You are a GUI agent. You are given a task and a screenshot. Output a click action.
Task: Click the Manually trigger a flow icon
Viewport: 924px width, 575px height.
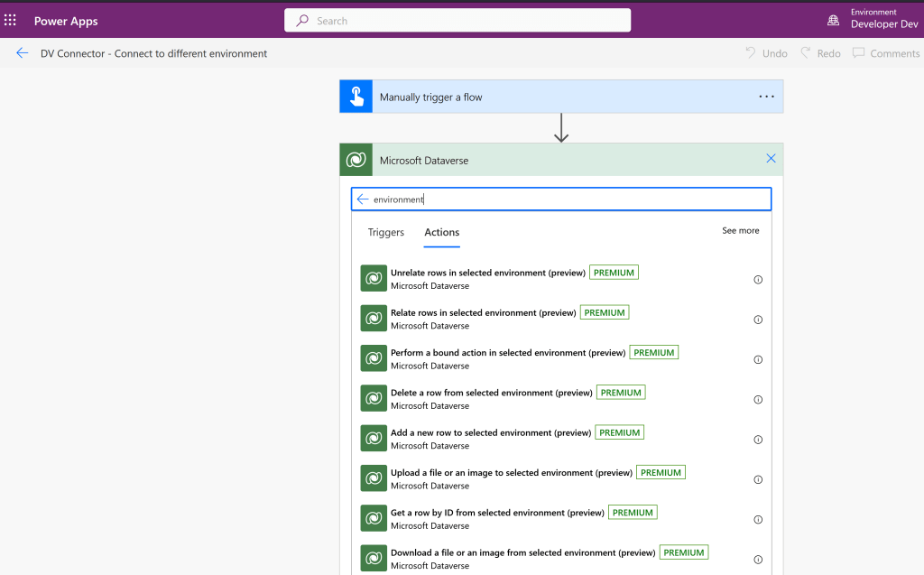point(356,97)
